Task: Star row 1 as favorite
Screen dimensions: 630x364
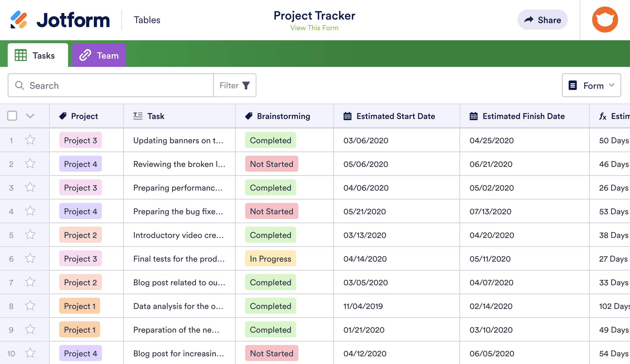Action: pyautogui.click(x=30, y=140)
